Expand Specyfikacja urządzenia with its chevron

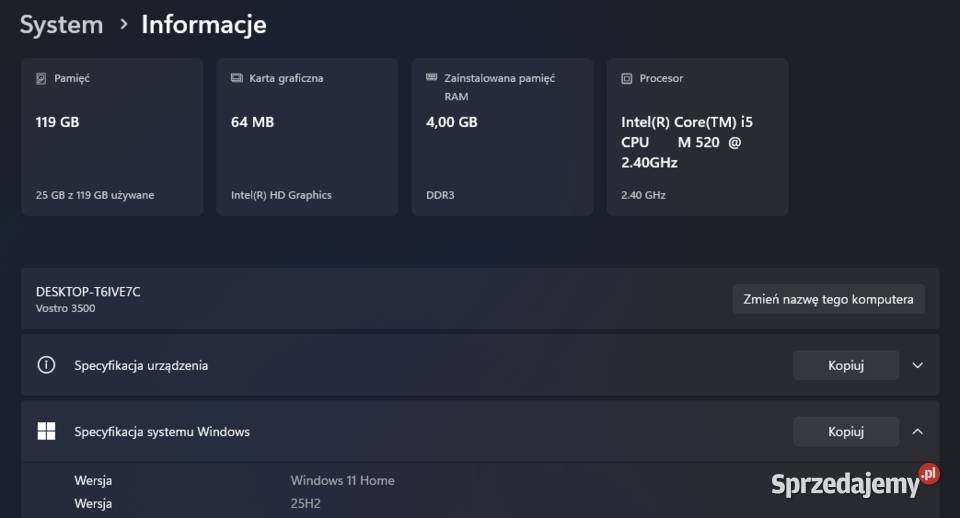pyautogui.click(x=918, y=365)
